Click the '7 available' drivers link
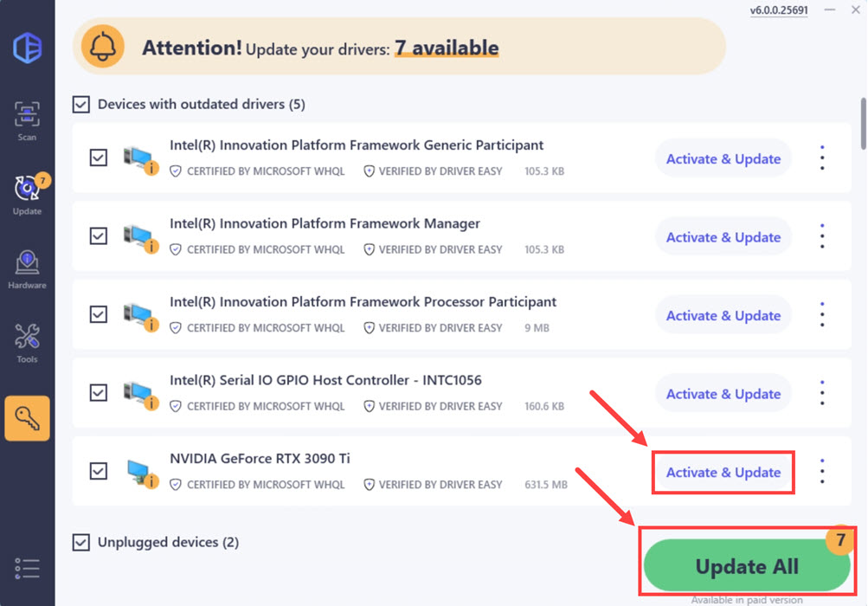Image resolution: width=868 pixels, height=606 pixels. [x=447, y=48]
